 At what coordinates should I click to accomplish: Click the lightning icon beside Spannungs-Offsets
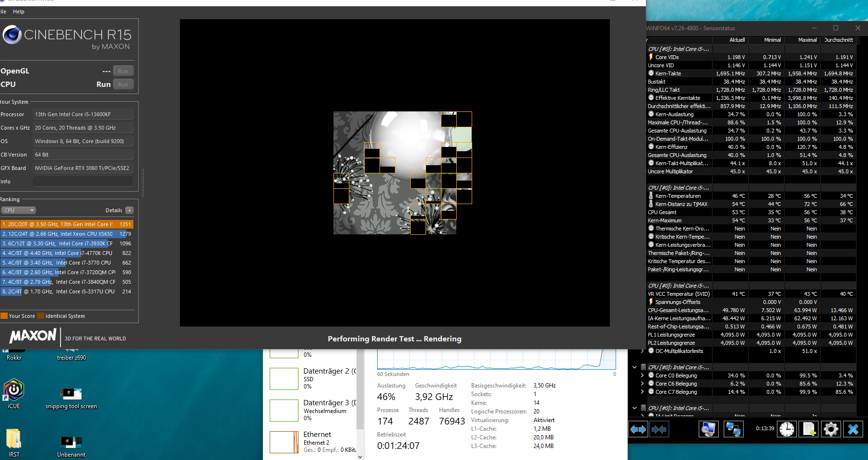tap(651, 302)
